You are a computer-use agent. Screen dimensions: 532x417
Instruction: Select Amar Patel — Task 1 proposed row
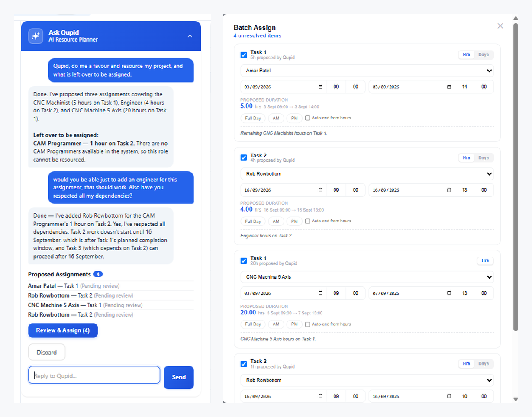coord(111,286)
